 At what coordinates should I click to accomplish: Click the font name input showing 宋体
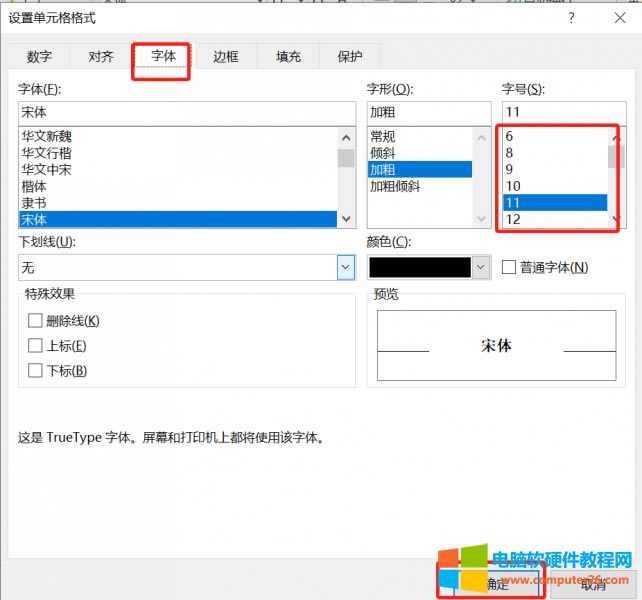(x=187, y=112)
